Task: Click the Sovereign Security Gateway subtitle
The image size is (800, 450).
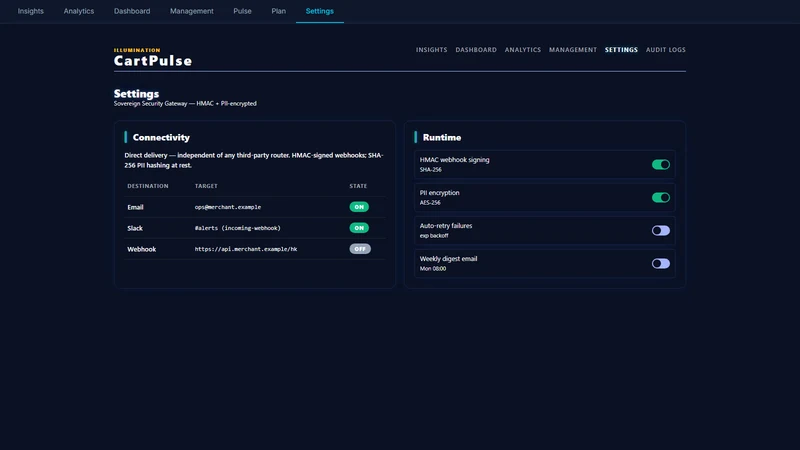Action: [x=185, y=104]
